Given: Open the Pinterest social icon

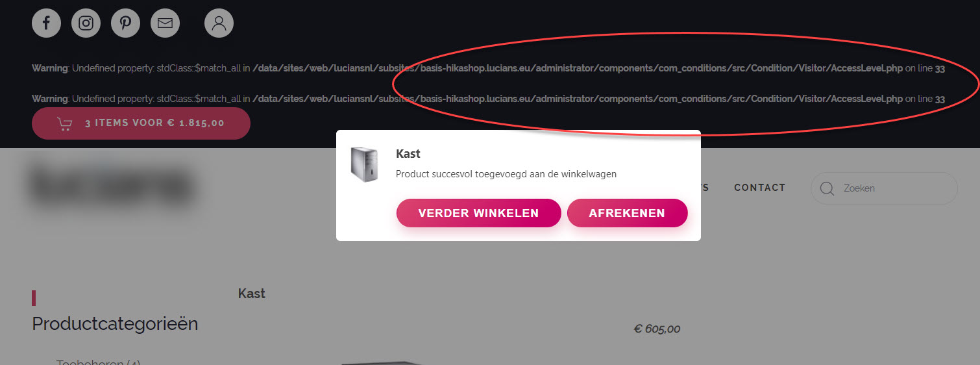Looking at the screenshot, I should pos(125,23).
